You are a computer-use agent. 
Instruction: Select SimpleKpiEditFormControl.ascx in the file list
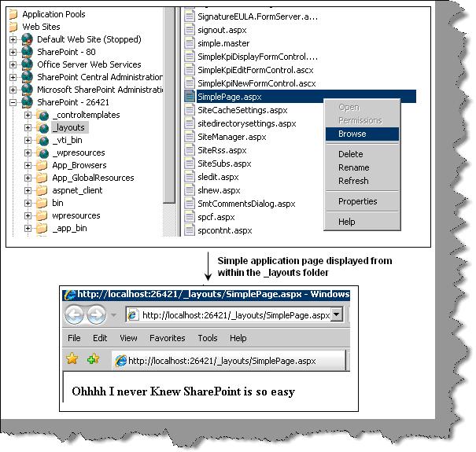(255, 70)
